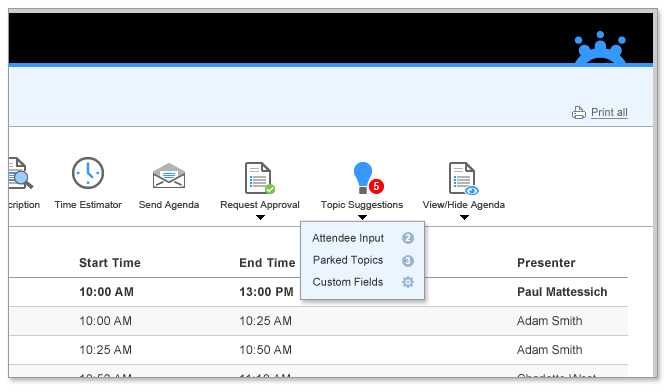Click presenter Paul Mattessich

pyautogui.click(x=562, y=292)
